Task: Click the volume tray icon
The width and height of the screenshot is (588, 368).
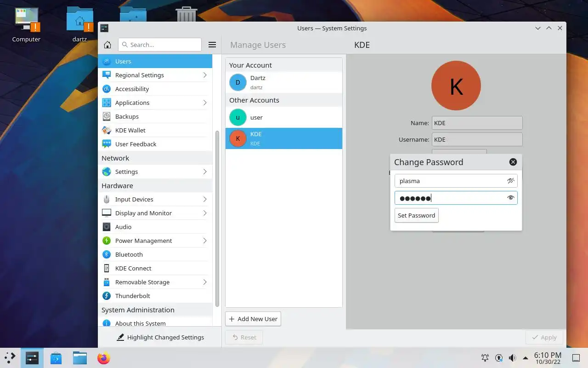Action: coord(512,358)
